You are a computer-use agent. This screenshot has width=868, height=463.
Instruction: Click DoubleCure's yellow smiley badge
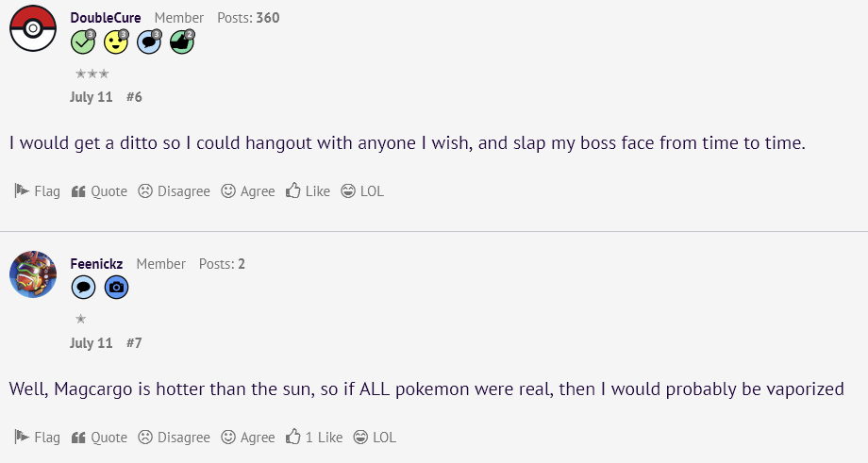pos(116,41)
